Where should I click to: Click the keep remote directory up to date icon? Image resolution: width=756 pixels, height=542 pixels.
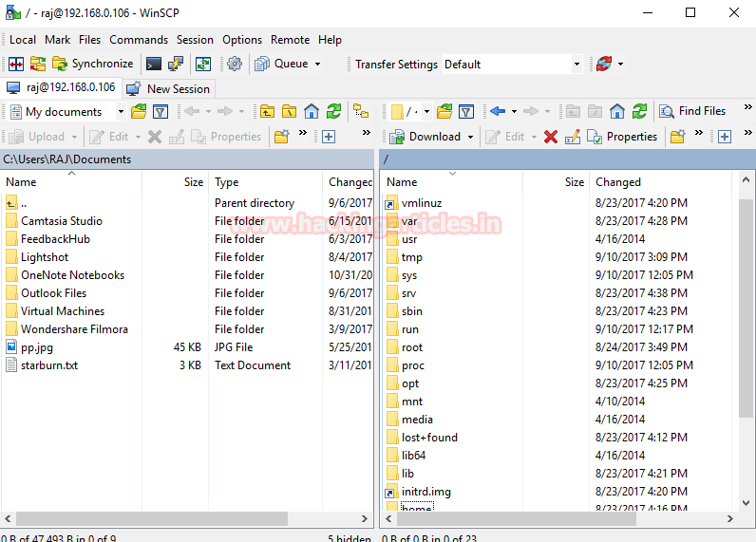(203, 64)
